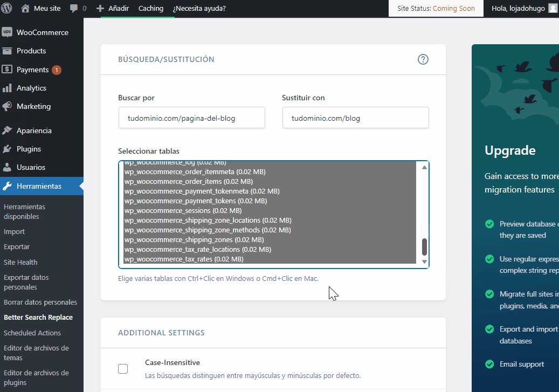559x392 pixels.
Task: Click the tables list scrollbar thumb
Action: click(424, 247)
